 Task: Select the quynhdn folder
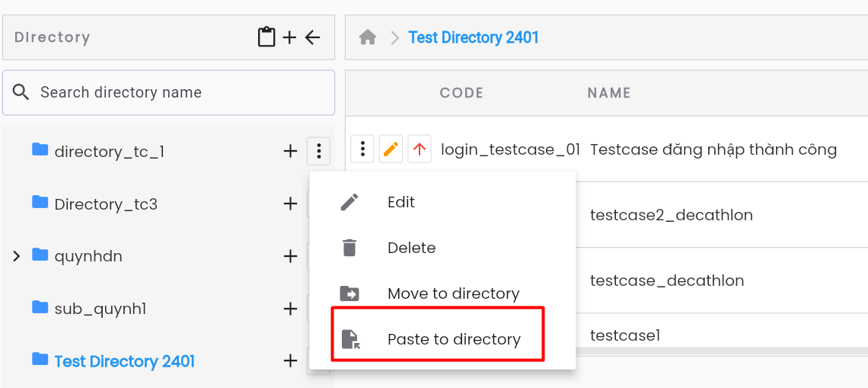coord(88,257)
